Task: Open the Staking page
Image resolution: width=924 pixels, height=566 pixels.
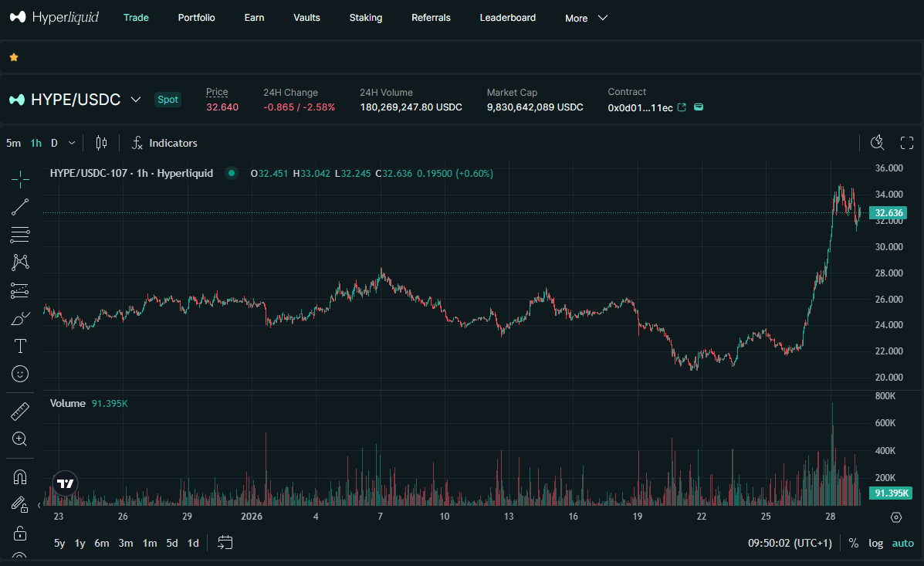Action: (x=366, y=18)
